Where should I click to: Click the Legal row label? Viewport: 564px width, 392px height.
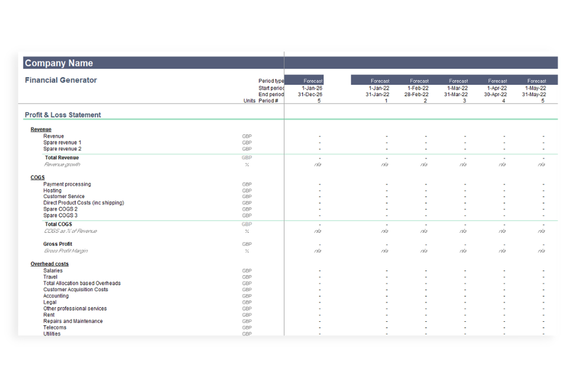point(50,302)
